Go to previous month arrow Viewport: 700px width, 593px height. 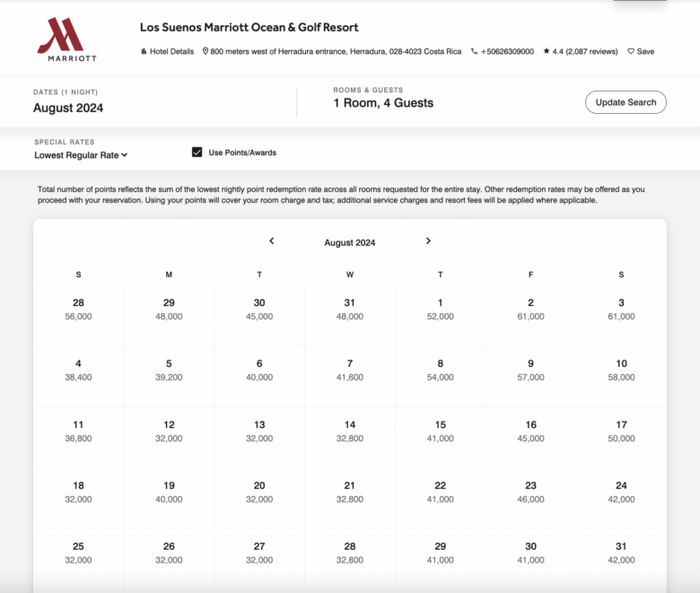271,241
